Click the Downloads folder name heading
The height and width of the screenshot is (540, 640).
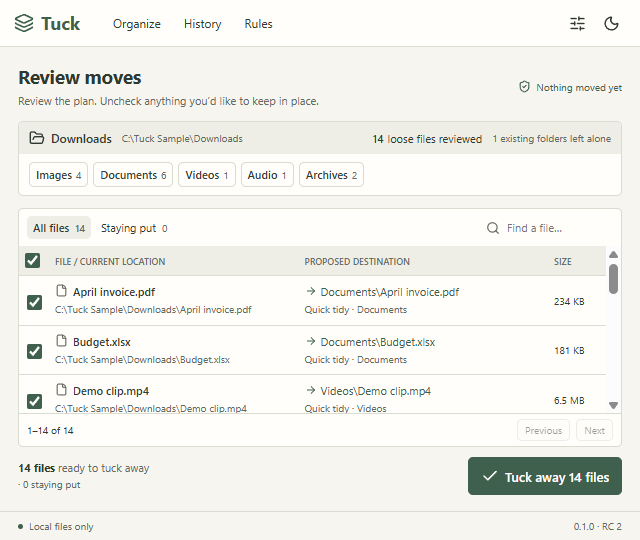tap(81, 139)
